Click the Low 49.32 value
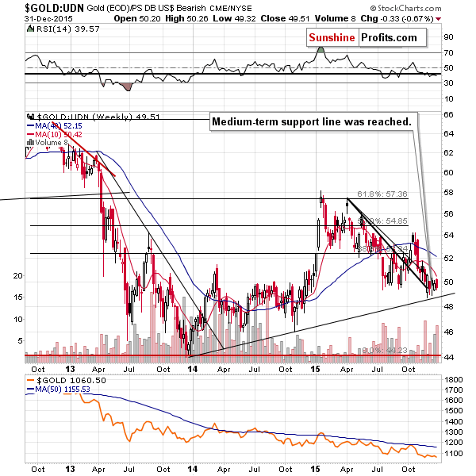 [x=234, y=19]
